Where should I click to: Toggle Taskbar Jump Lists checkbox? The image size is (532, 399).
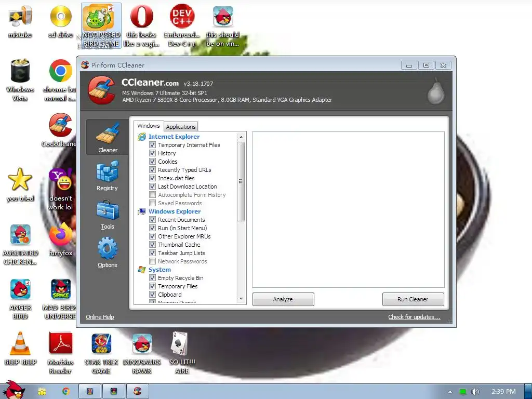152,253
